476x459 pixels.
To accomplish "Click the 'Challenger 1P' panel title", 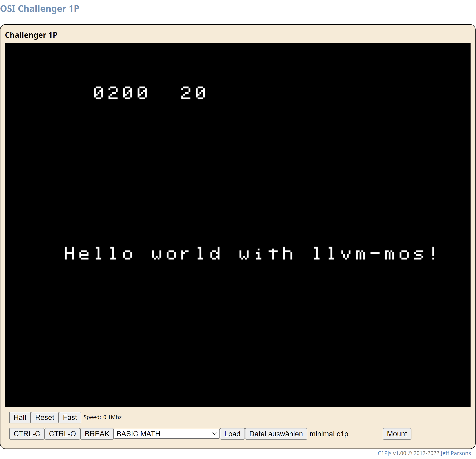I will [x=31, y=35].
